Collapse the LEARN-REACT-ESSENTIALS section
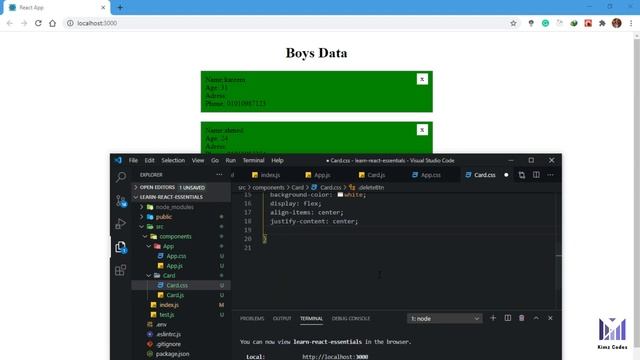Viewport: 640px width, 360px height. [x=181, y=197]
